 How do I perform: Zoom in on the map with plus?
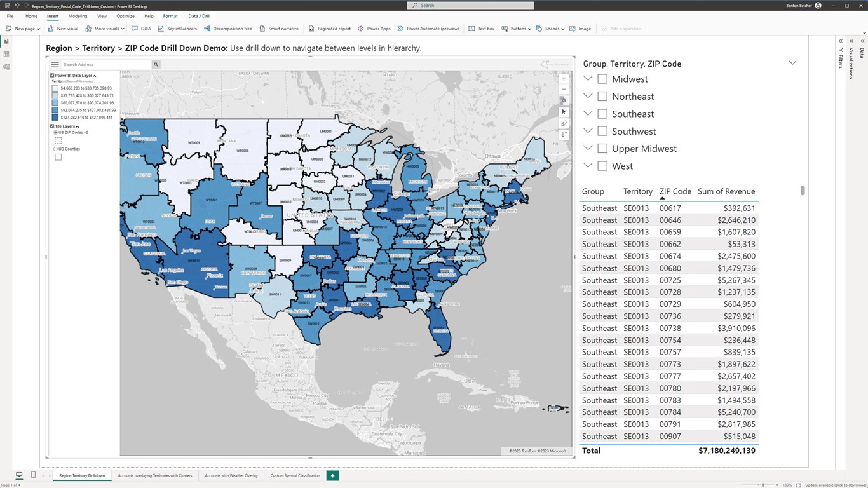564,79
